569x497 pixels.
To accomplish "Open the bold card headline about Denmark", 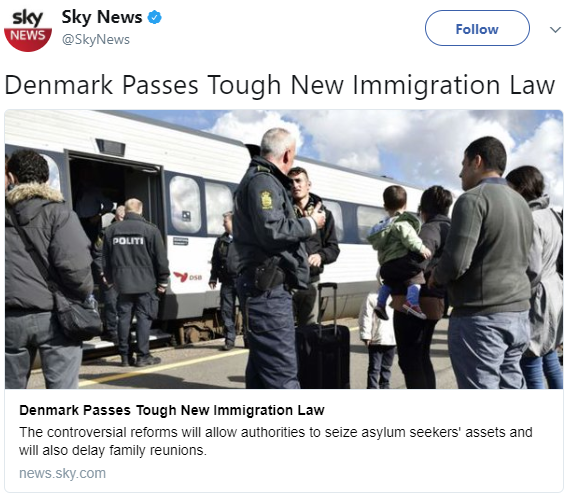I will [172, 410].
